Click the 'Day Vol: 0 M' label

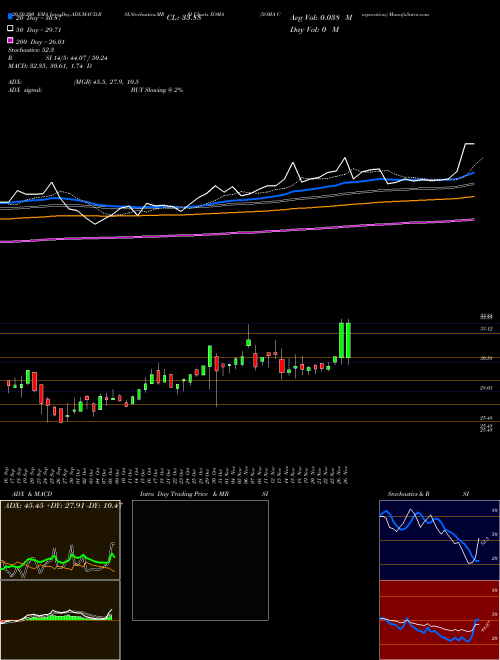point(314,29)
